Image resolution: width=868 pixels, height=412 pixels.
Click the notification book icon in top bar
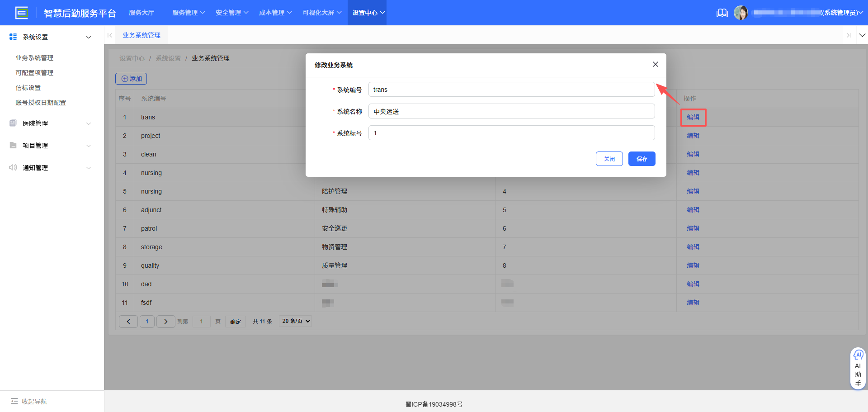tap(722, 13)
